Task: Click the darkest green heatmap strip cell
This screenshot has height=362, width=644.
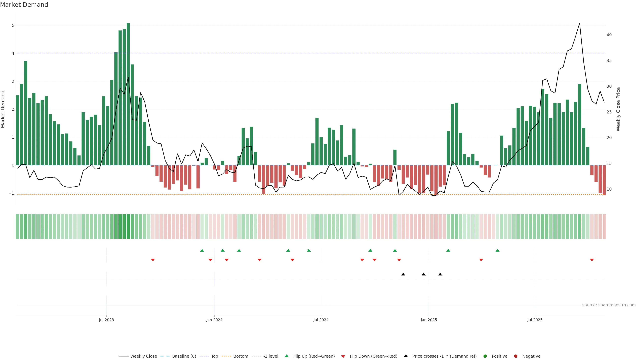Action: pos(128,226)
